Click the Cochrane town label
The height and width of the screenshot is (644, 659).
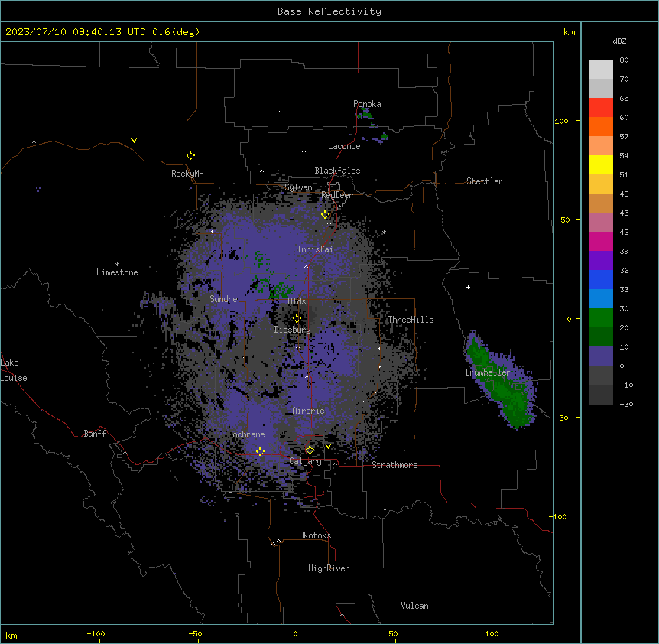[x=246, y=434]
